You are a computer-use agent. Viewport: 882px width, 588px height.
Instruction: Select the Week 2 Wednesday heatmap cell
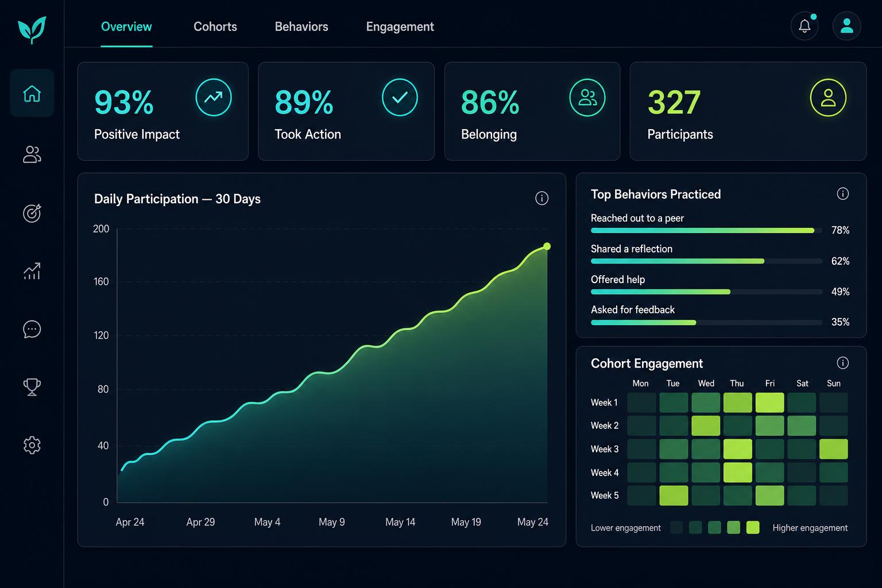coord(706,425)
